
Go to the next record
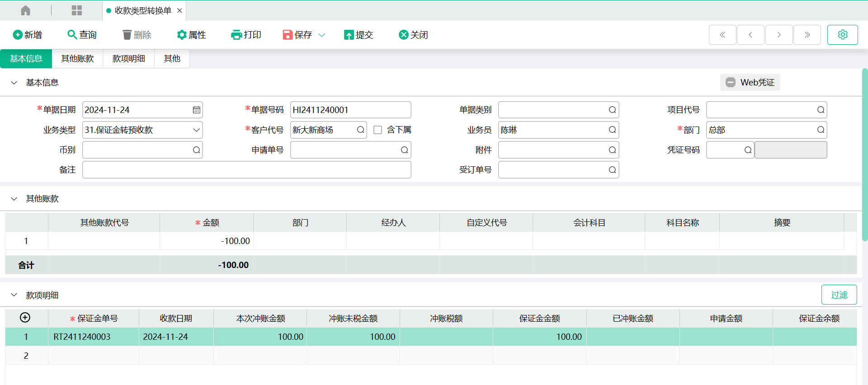[x=779, y=35]
